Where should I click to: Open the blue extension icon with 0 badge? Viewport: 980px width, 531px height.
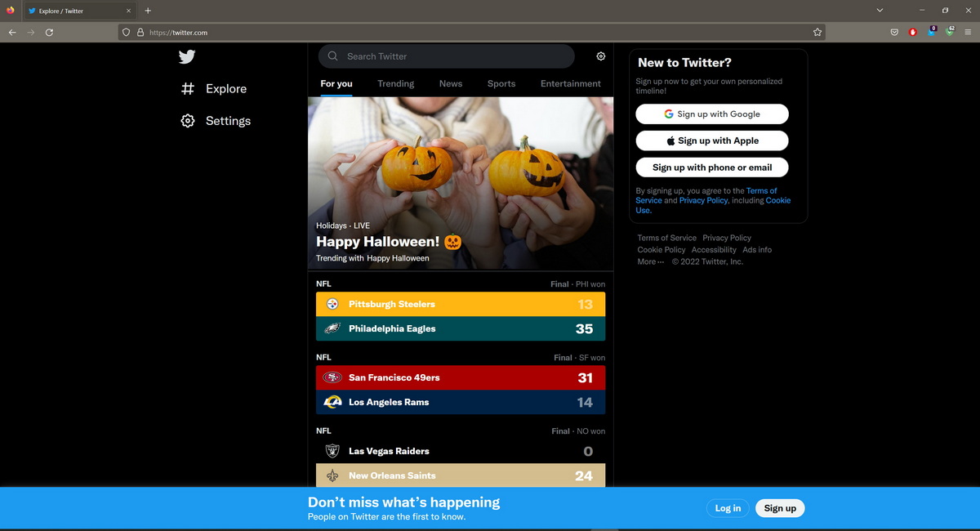[x=932, y=33]
